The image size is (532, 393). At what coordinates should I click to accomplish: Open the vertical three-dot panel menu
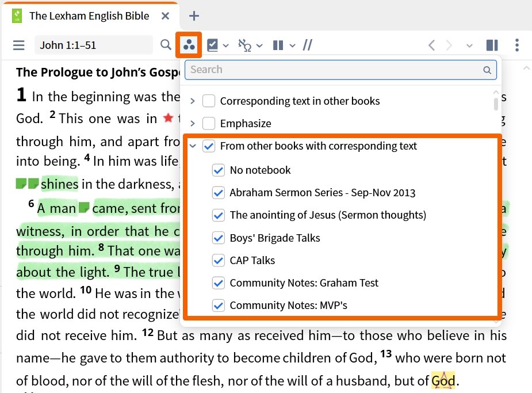516,45
